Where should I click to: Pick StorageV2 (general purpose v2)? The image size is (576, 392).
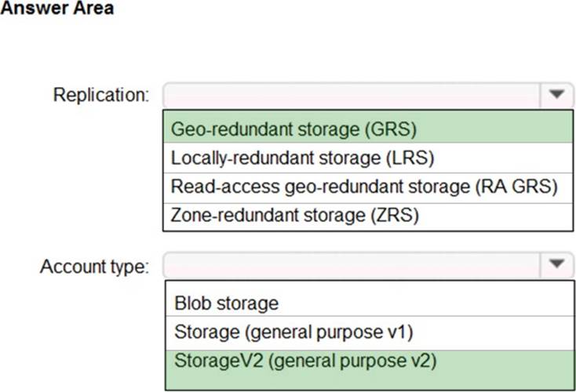(x=306, y=361)
